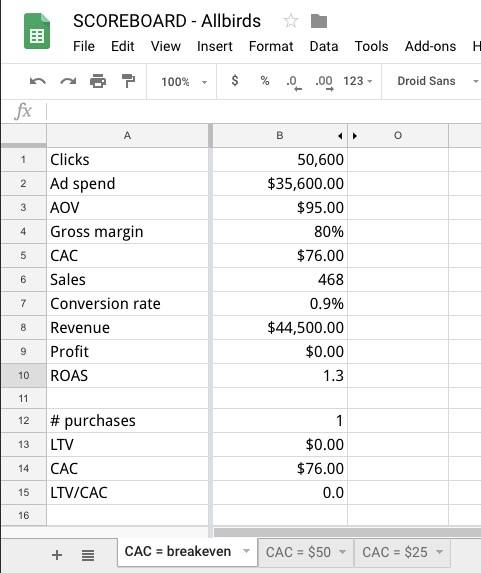Image resolution: width=481 pixels, height=573 pixels.
Task: Select row 10 header
Action: 23,375
